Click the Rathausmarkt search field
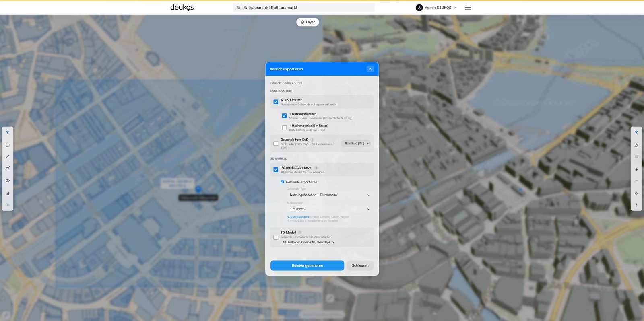Screen dimensions: 644x321 coord(304,8)
